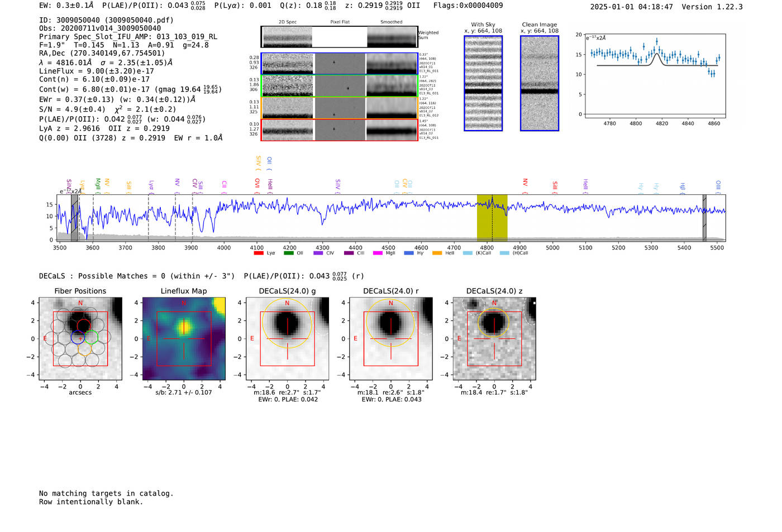
Task: Click the 'EWr: 0, PLAE: 0.043' caption
Action: 391,400
